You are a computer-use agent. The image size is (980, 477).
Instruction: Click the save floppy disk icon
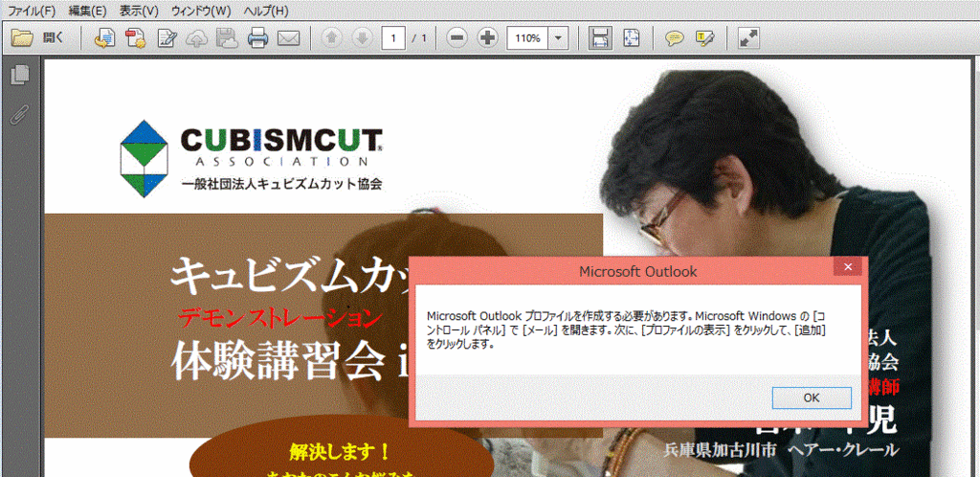tap(226, 38)
